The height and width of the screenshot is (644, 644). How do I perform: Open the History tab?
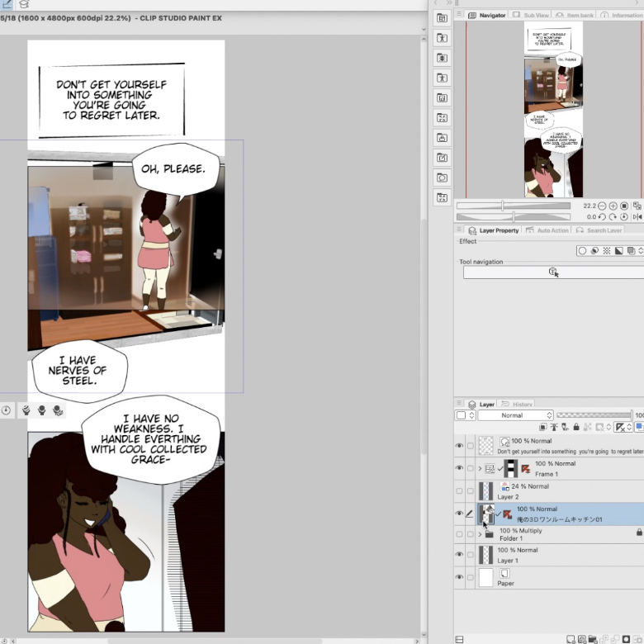(517, 405)
